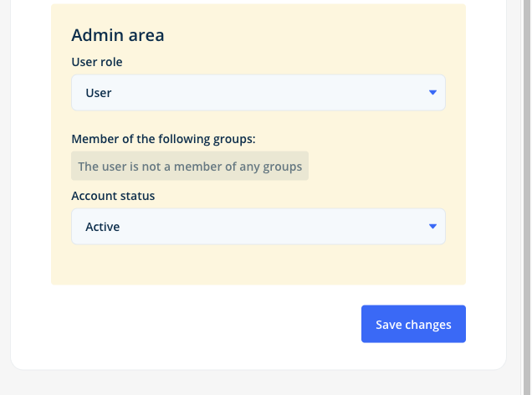The width and height of the screenshot is (532, 395).
Task: Open the Account status dropdown
Action: pyautogui.click(x=258, y=226)
